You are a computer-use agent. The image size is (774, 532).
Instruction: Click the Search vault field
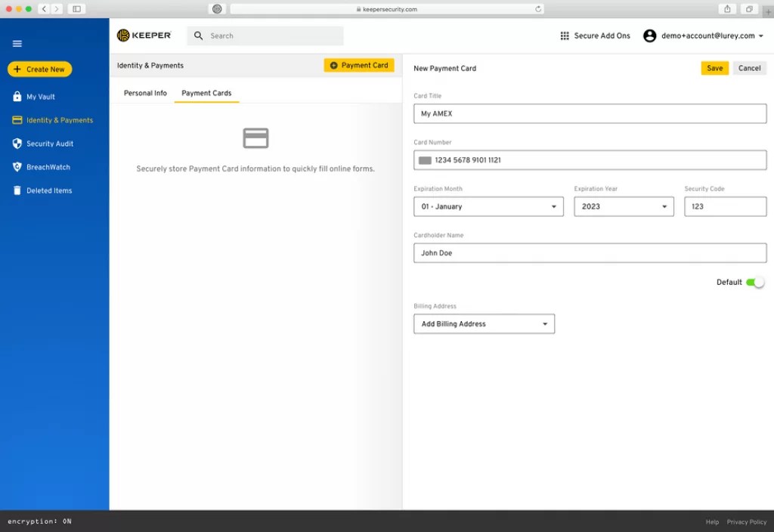pos(265,36)
